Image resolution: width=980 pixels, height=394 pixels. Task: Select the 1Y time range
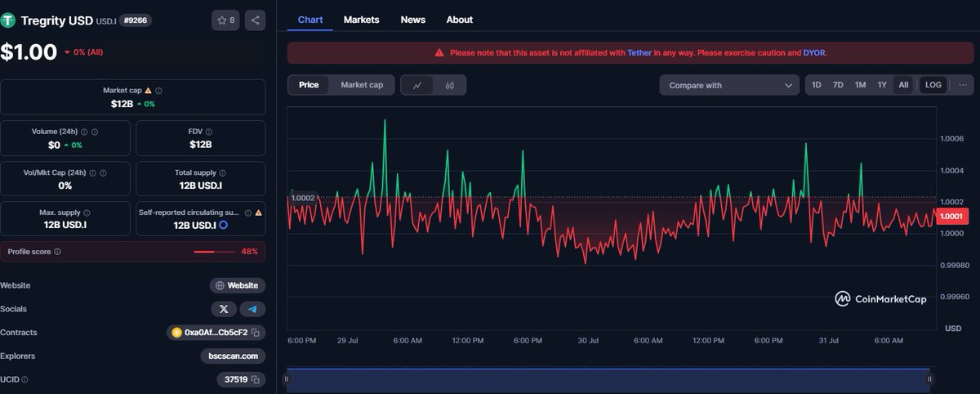[x=882, y=85]
